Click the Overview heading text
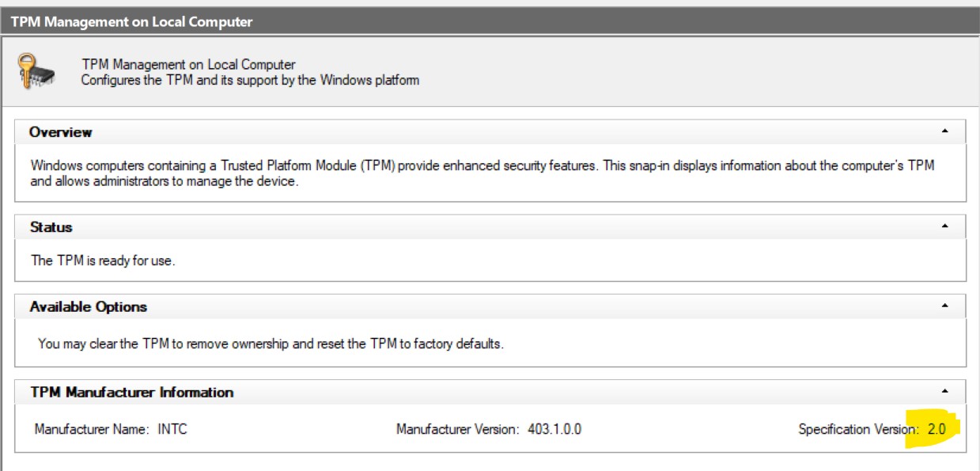 (60, 132)
